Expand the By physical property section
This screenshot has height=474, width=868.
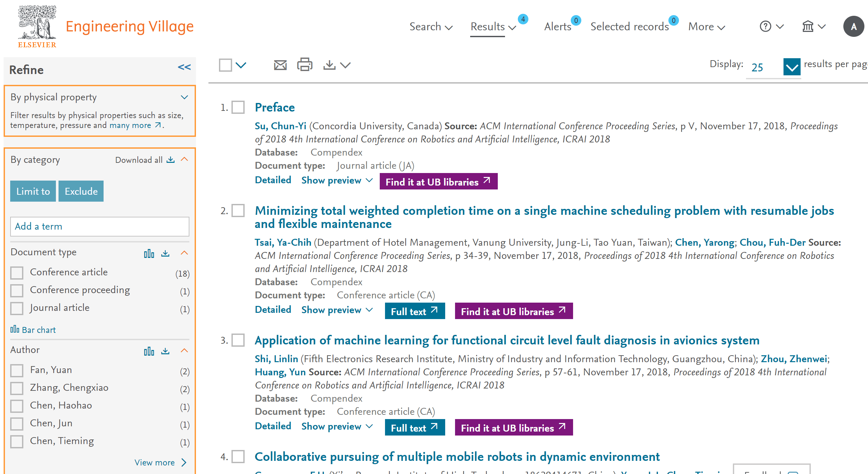pyautogui.click(x=184, y=97)
